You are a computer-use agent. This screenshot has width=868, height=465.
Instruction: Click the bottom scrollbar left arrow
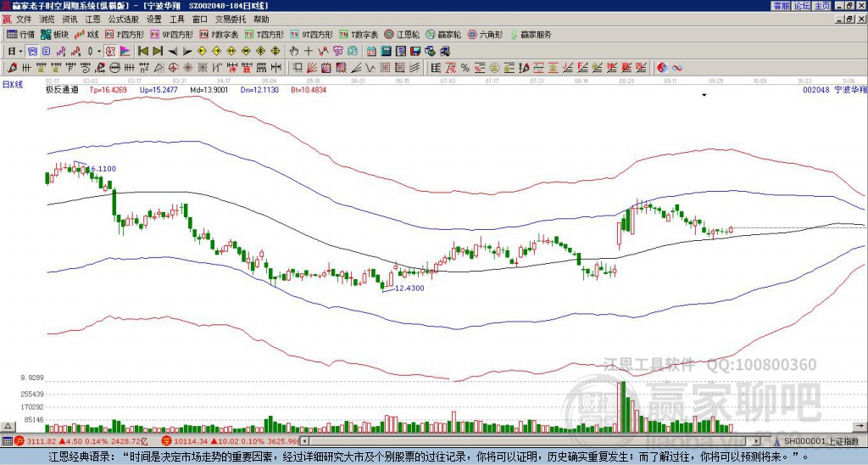[304, 441]
